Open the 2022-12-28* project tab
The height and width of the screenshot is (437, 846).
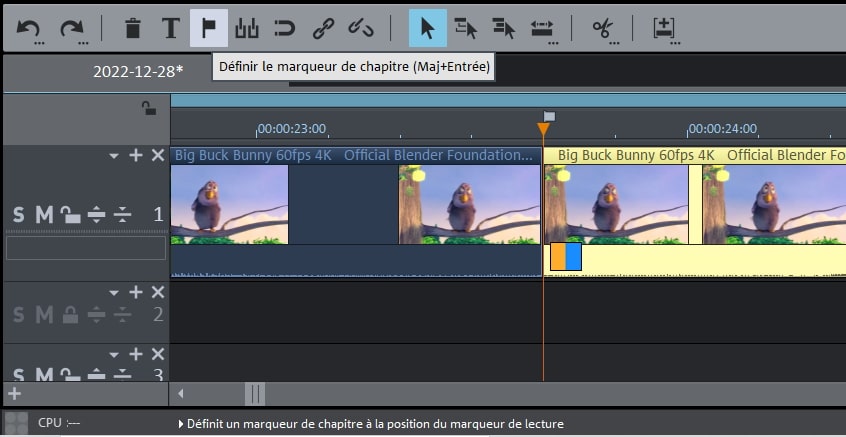point(138,71)
